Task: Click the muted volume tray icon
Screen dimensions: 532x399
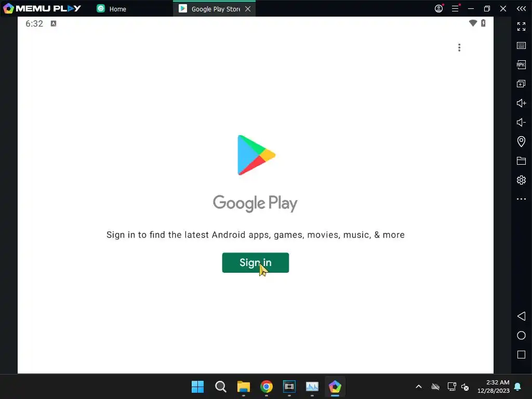Action: point(465,387)
